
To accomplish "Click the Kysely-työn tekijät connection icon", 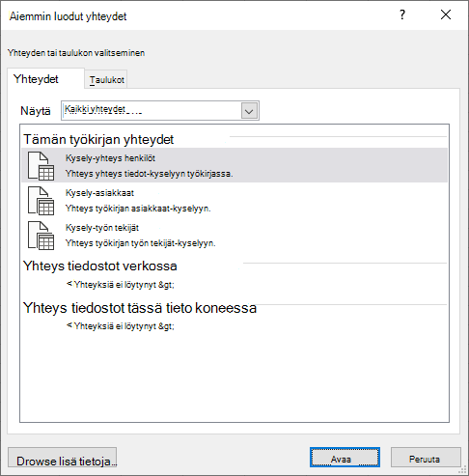I will pyautogui.click(x=41, y=236).
